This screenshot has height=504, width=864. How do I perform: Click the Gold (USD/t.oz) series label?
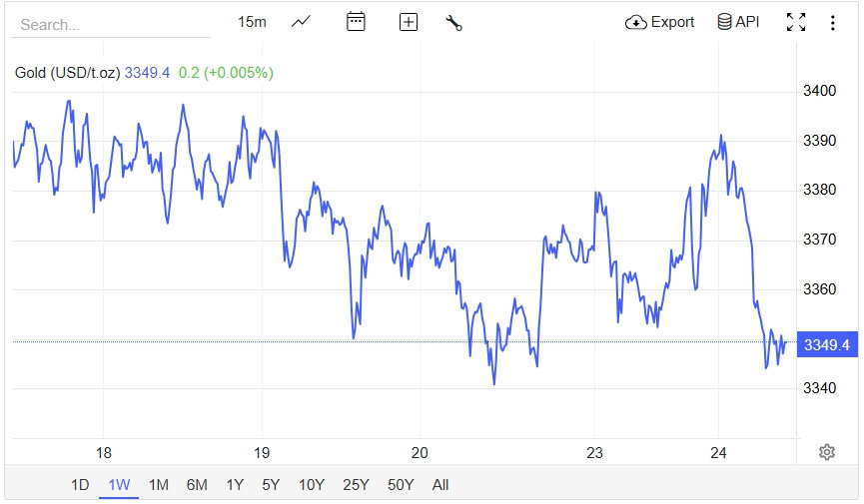tap(67, 73)
